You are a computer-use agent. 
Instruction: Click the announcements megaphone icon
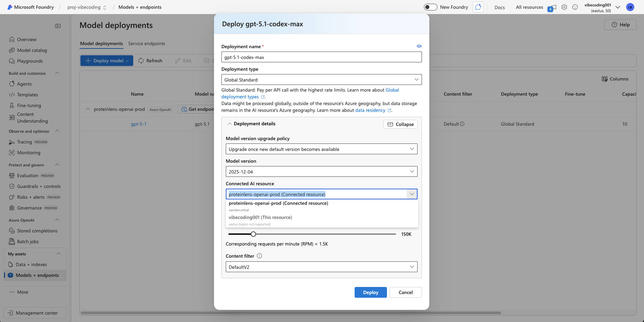(552, 7)
